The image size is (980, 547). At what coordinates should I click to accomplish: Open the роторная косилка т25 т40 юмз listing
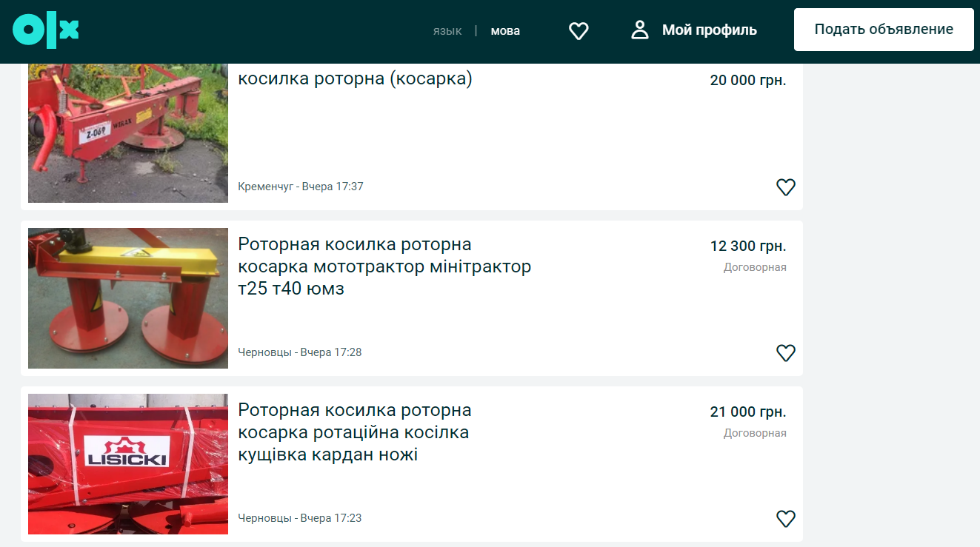384,266
